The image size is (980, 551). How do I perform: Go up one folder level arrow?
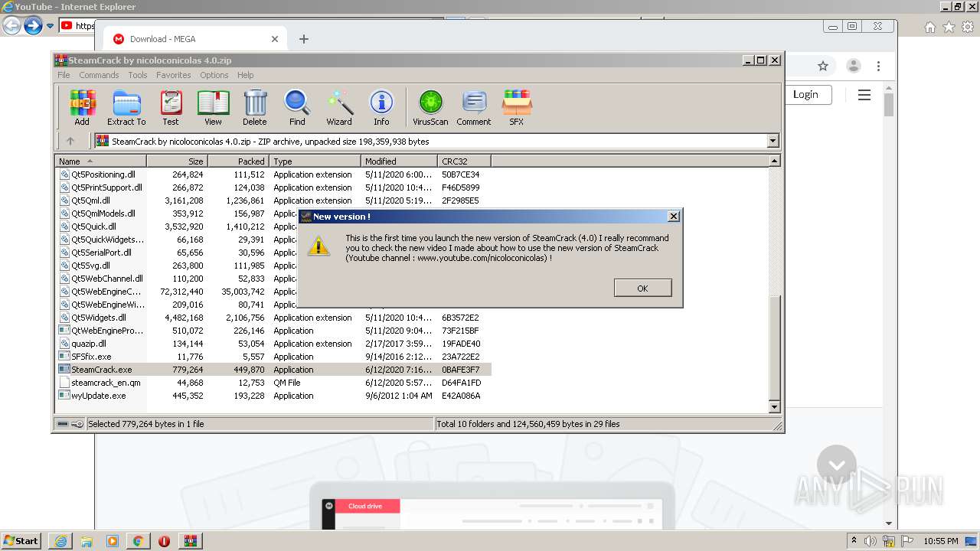pyautogui.click(x=70, y=141)
